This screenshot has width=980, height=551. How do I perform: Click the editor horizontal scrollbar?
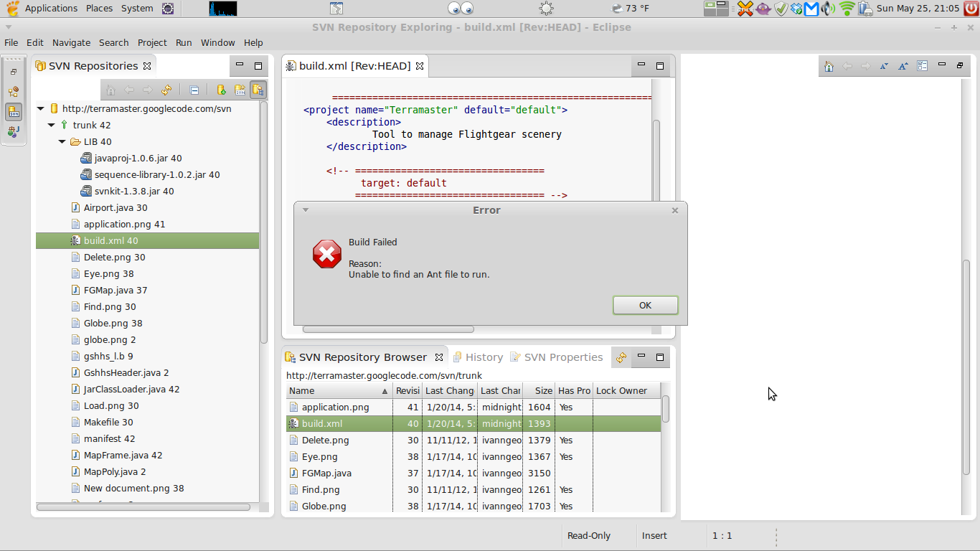pyautogui.click(x=388, y=329)
